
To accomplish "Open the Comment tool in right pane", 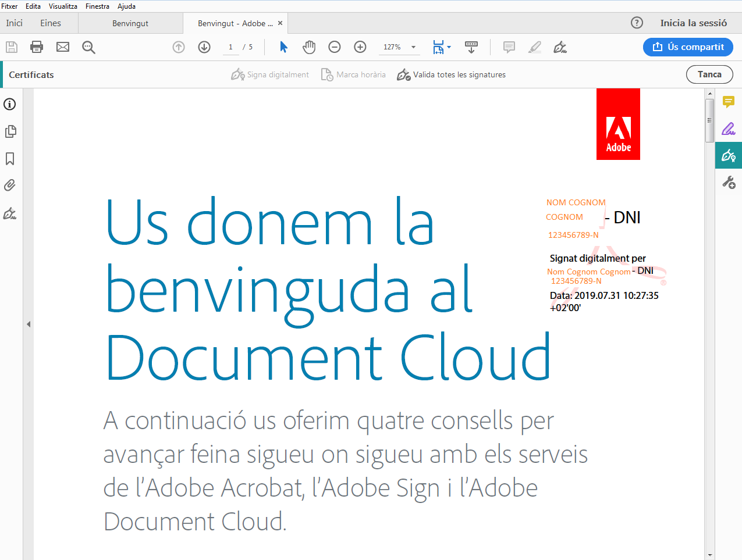I will tap(729, 102).
